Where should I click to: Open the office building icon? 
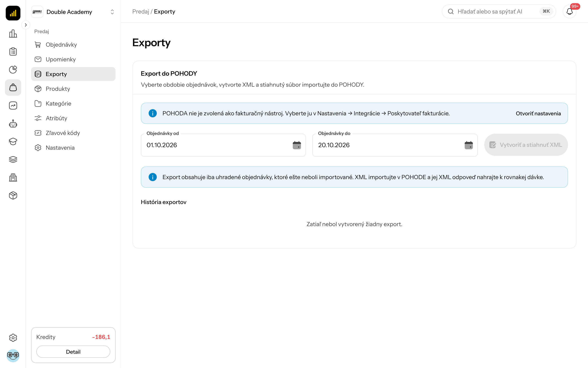coord(13,177)
